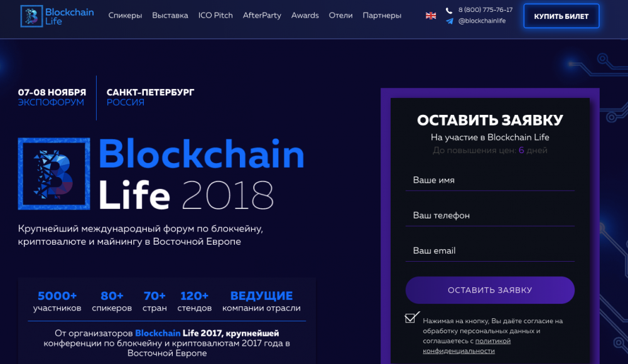
Task: Click the phone number 8 (800) 775-76-17
Action: tap(485, 10)
